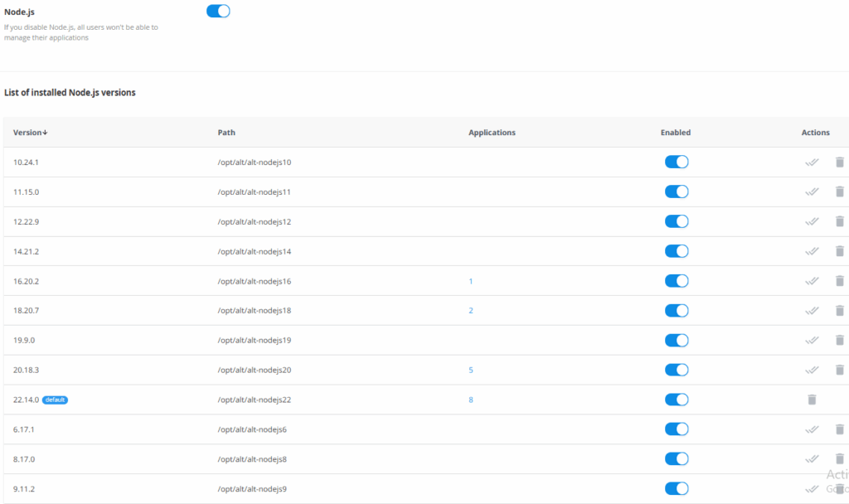Click the double-check icon for version 18.20.7

(813, 310)
